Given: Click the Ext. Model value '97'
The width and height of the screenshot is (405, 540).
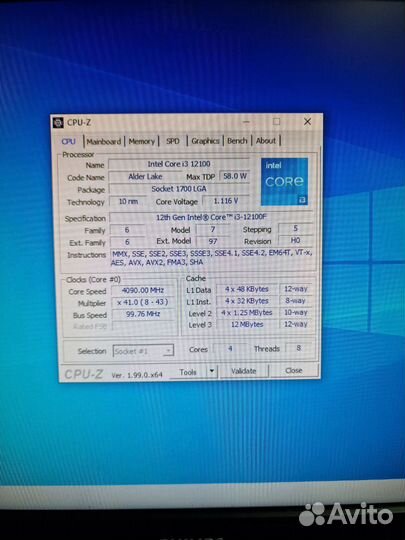Looking at the screenshot, I should (212, 241).
